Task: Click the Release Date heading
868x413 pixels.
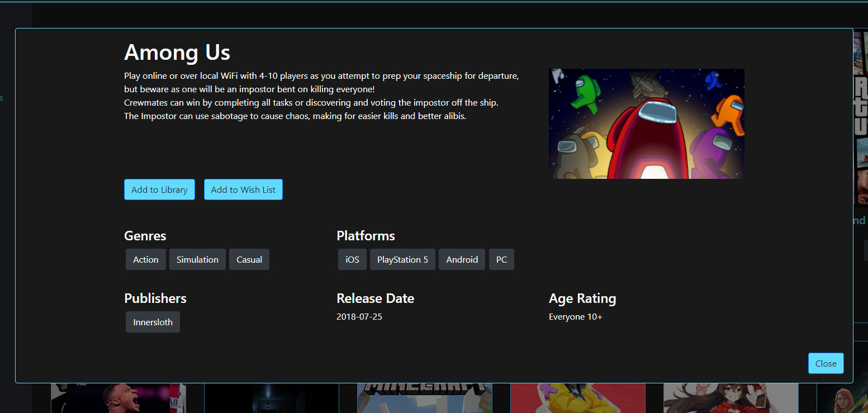Action: tap(375, 298)
